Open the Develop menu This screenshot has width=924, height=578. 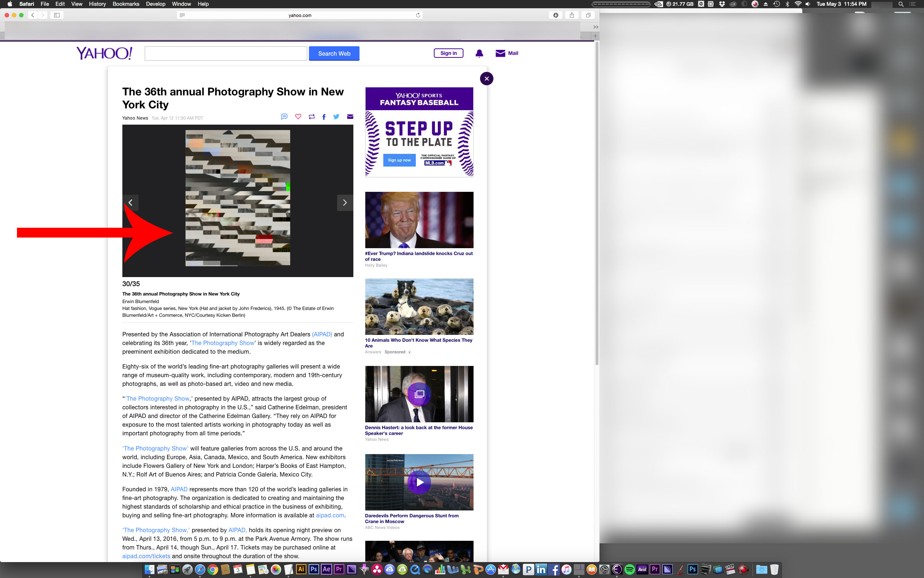click(156, 4)
